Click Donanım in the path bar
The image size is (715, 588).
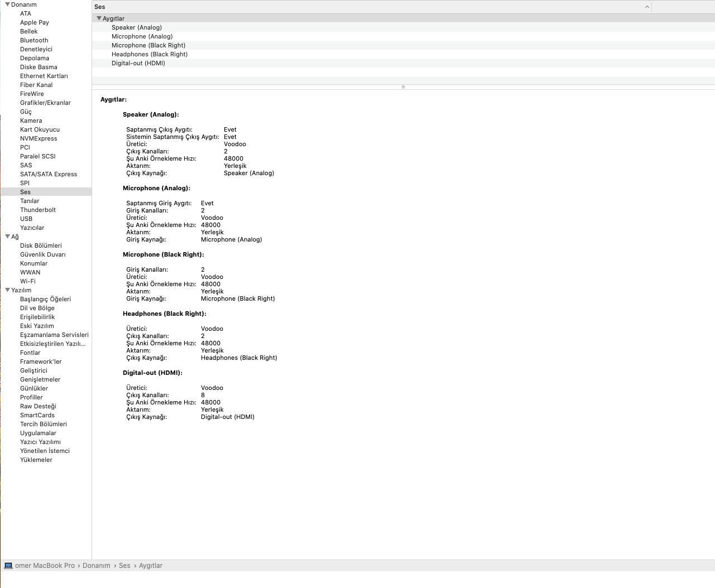[x=97, y=566]
